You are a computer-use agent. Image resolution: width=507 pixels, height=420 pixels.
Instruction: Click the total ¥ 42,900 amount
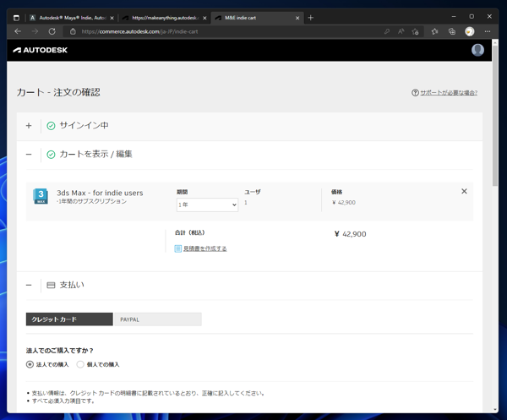pyautogui.click(x=350, y=234)
